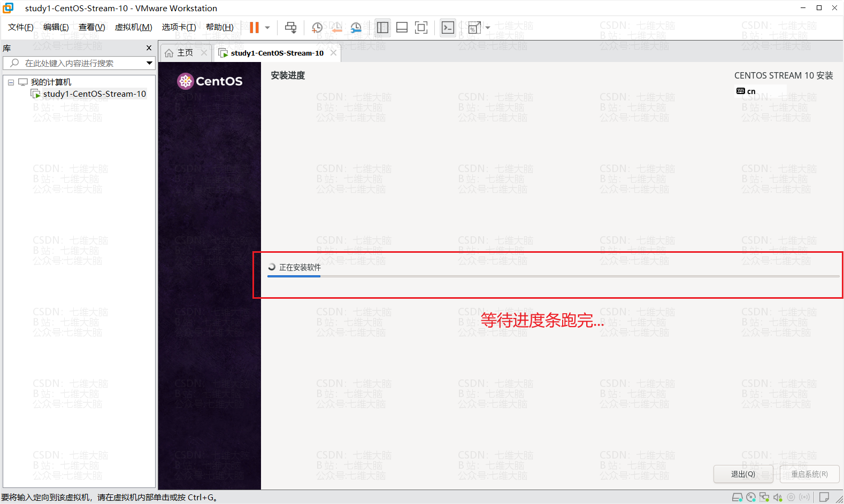Click the status bar Ctrl+G hint text

(110, 498)
